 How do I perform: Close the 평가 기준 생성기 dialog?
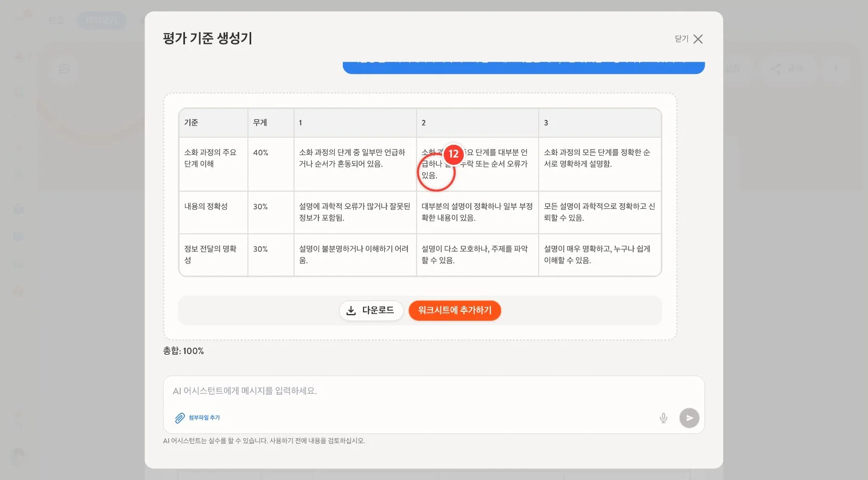(689, 39)
